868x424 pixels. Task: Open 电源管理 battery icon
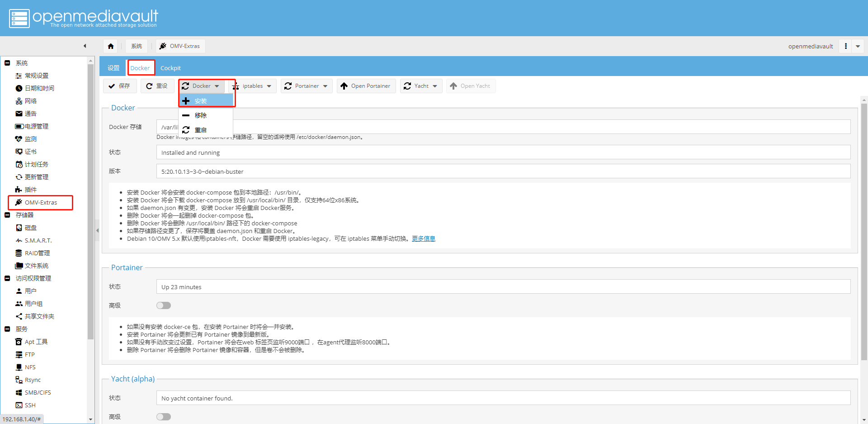click(19, 126)
